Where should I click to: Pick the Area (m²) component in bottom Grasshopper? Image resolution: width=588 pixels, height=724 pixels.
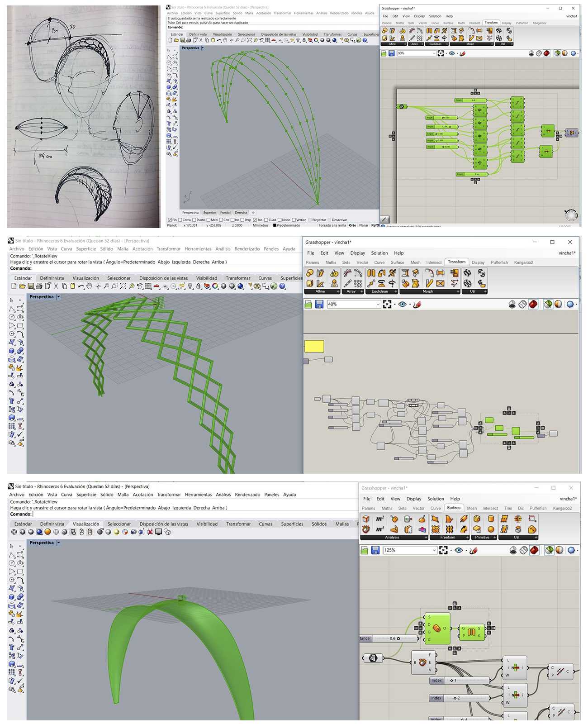[x=380, y=519]
